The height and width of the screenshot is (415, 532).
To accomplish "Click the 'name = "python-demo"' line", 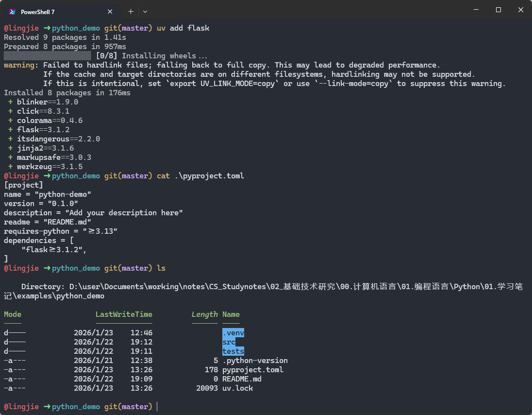I will tap(48, 194).
